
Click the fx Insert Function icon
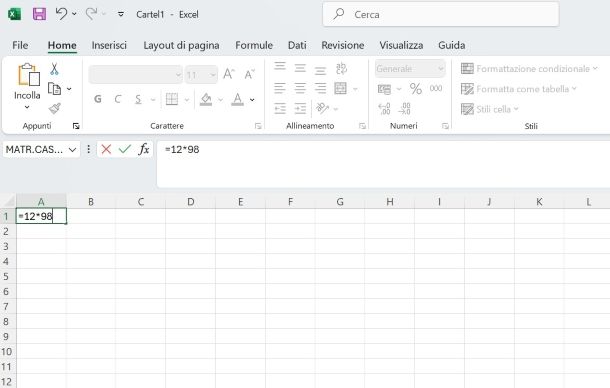(x=144, y=149)
